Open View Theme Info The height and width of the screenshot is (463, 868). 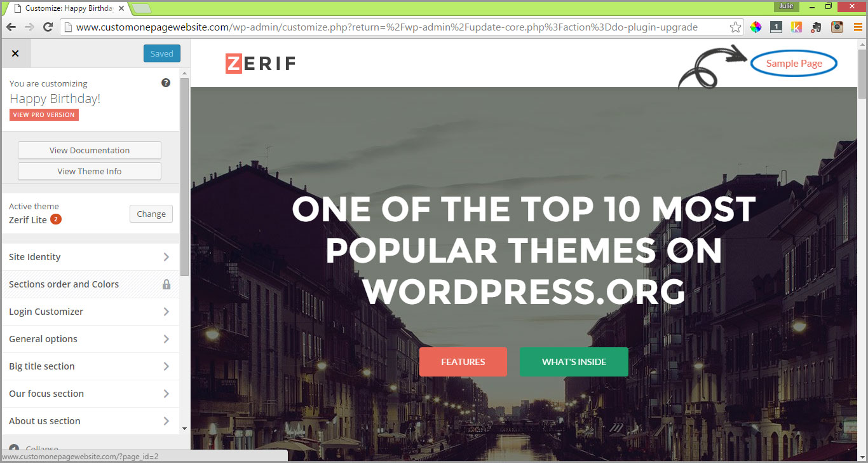coord(90,171)
